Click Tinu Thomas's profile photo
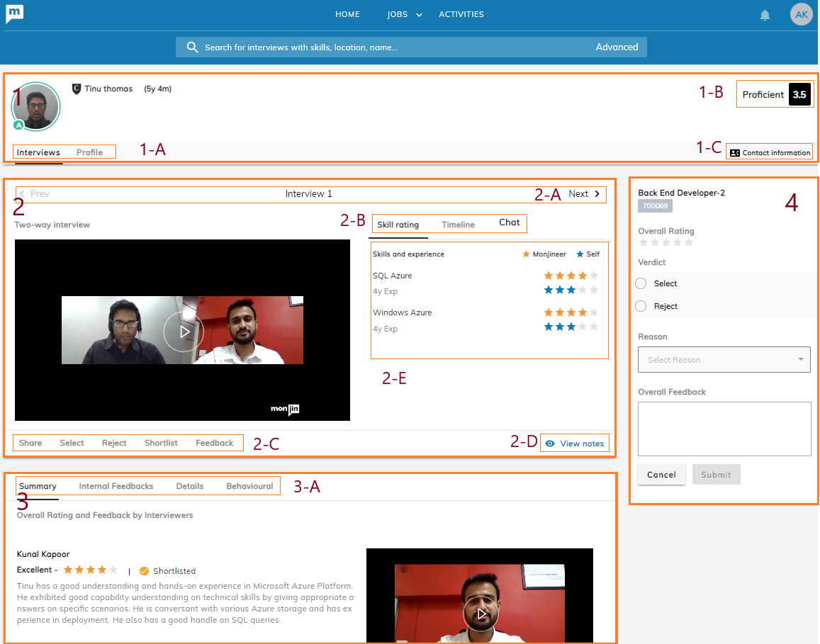 35,107
